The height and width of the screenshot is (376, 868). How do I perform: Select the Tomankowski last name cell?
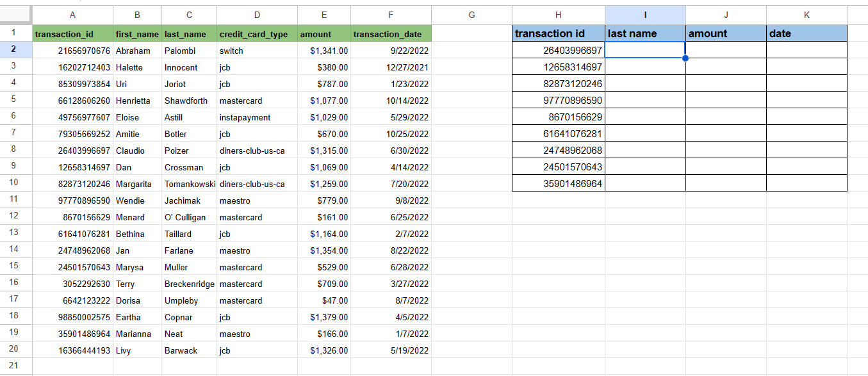pos(189,184)
